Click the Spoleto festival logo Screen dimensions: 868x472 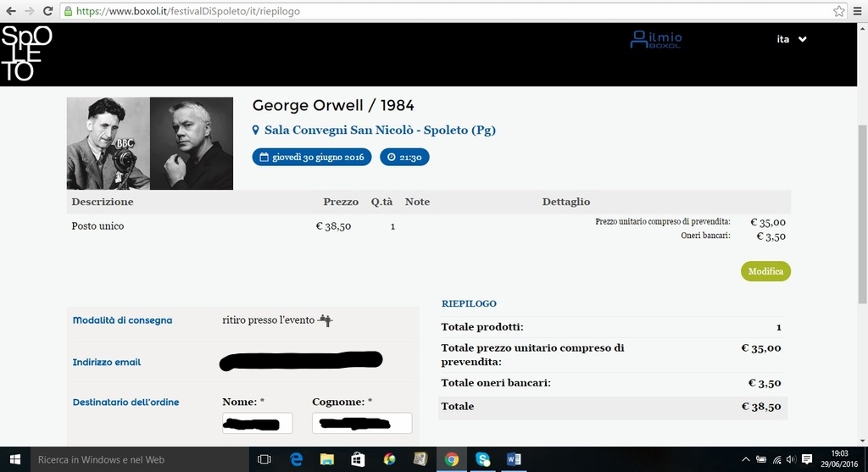tap(26, 53)
